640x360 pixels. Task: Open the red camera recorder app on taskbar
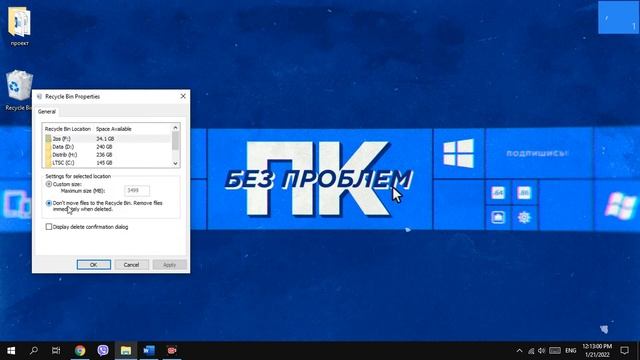(172, 350)
